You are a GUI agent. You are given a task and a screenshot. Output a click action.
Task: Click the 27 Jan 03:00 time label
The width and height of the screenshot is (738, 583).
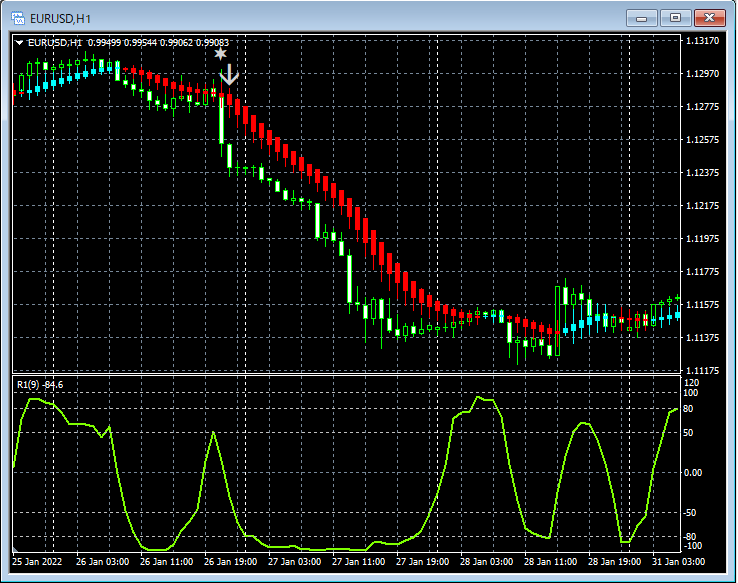(295, 562)
